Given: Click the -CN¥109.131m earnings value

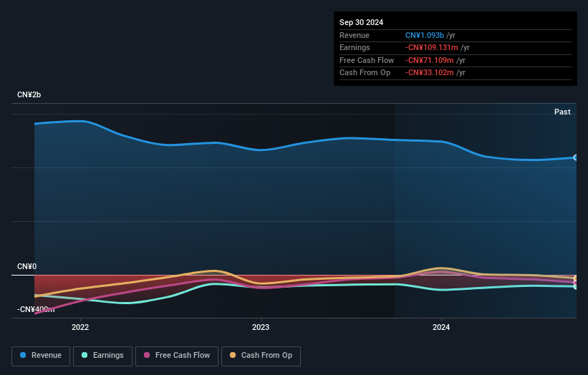Looking at the screenshot, I should (x=431, y=47).
